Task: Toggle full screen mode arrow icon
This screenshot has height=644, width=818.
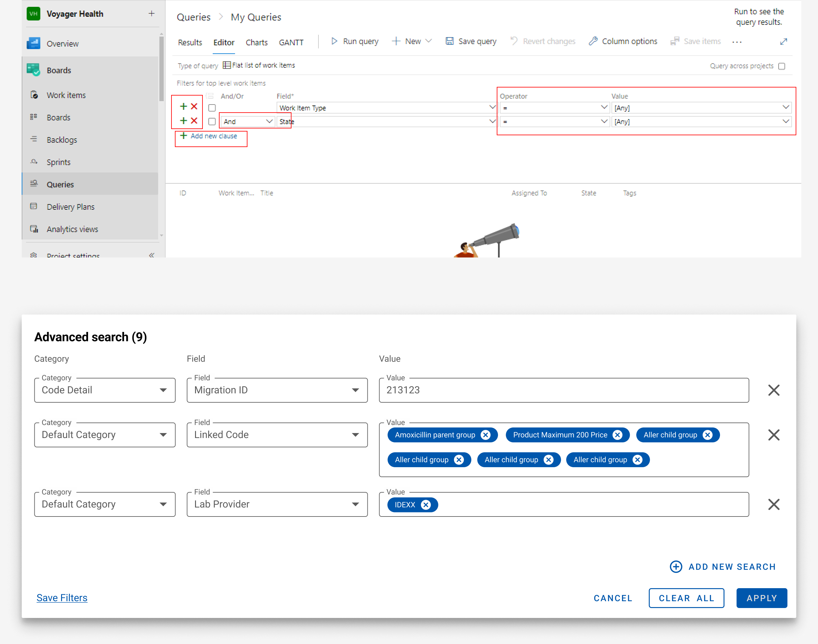Action: tap(783, 42)
